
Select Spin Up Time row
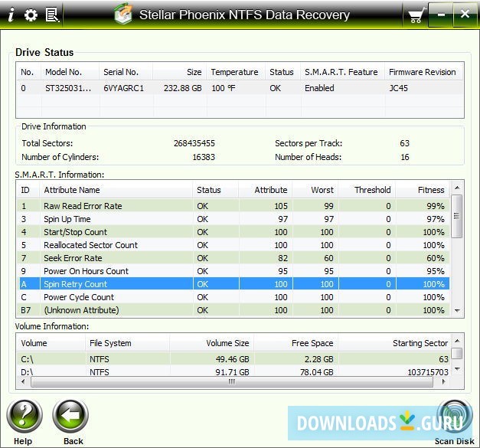[233, 219]
